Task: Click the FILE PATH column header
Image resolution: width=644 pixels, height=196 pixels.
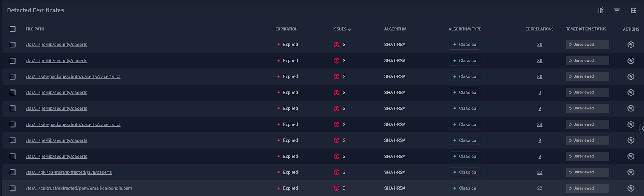Action: click(35, 29)
